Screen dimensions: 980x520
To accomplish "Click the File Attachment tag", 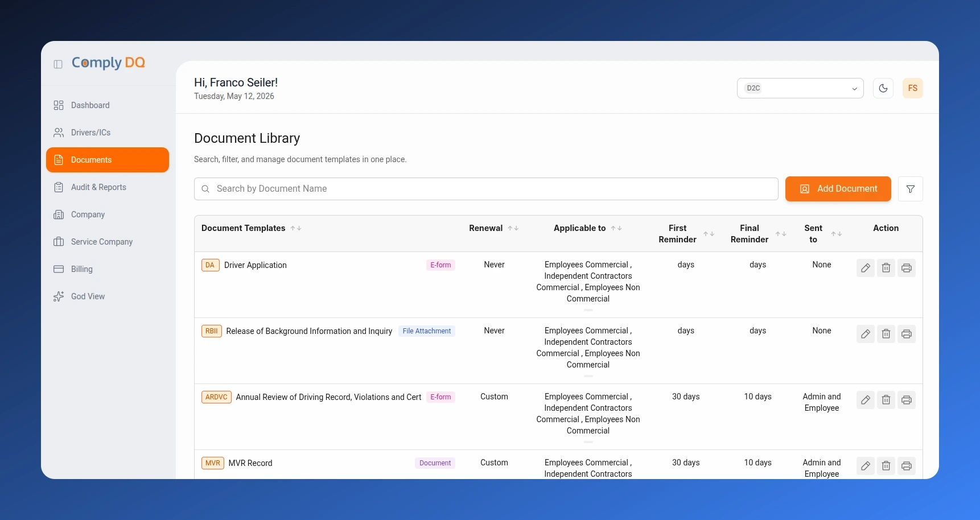I will (427, 331).
